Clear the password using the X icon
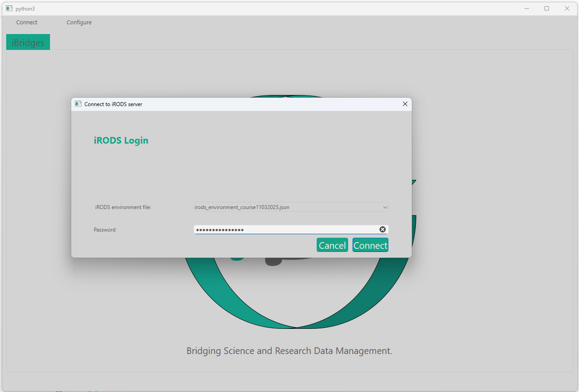The image size is (579, 392). pyautogui.click(x=383, y=229)
